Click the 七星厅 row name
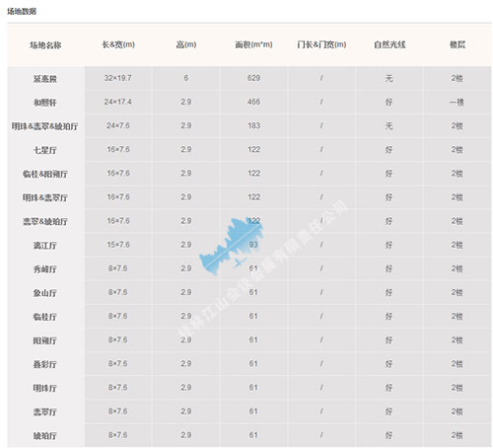This screenshot has width=493, height=448. coord(45,150)
